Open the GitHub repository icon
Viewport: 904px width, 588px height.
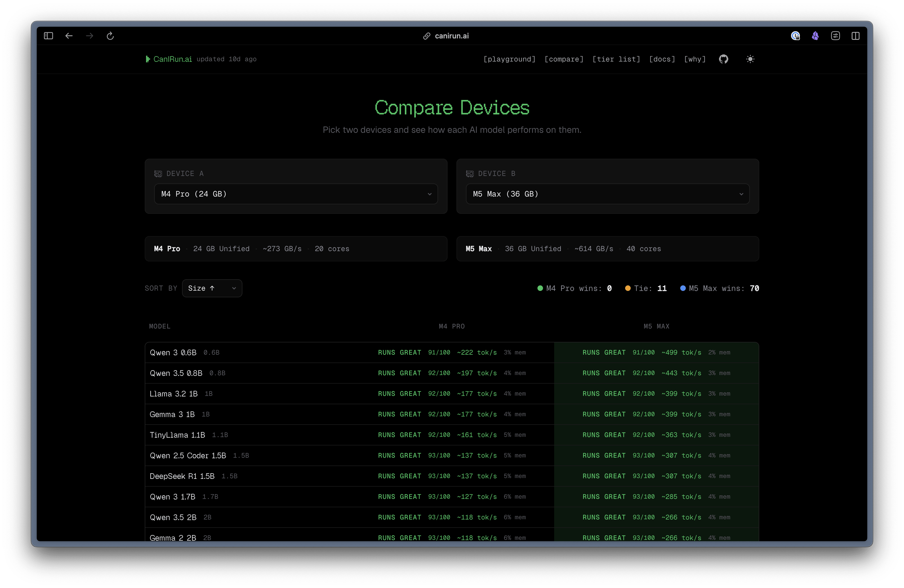point(723,59)
